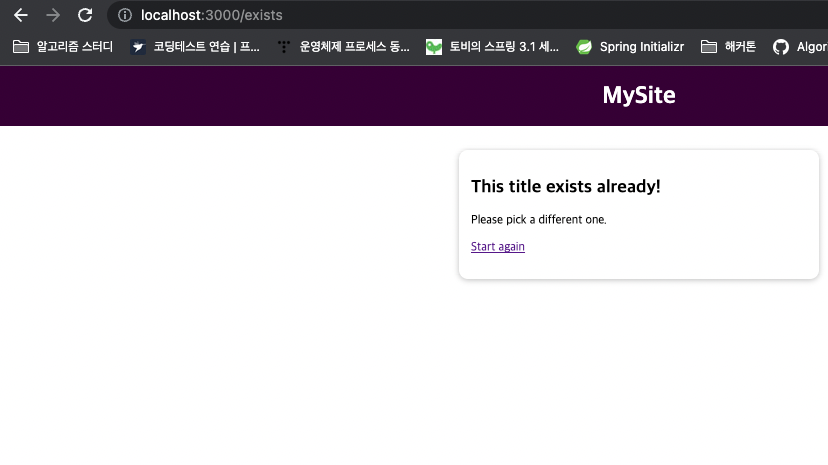Reload the page with the refresh icon

[85, 15]
